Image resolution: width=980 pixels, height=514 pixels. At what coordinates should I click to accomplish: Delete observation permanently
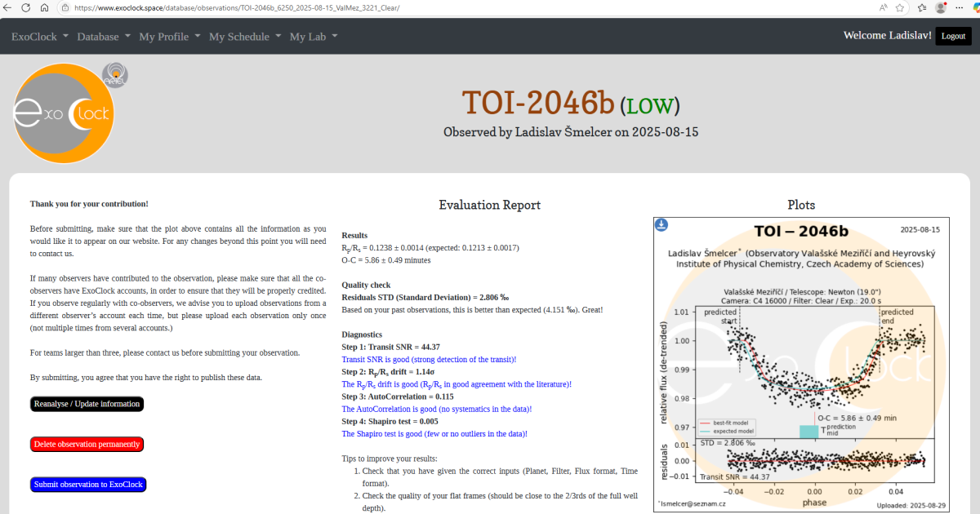pyautogui.click(x=87, y=444)
